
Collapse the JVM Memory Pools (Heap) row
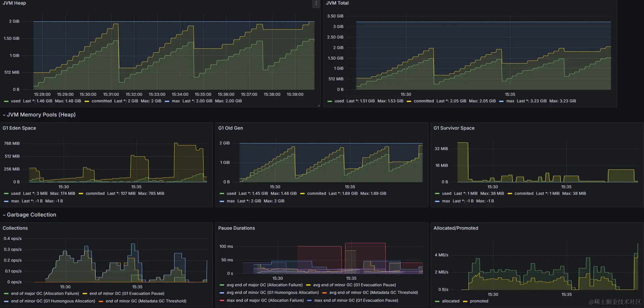(x=39, y=115)
